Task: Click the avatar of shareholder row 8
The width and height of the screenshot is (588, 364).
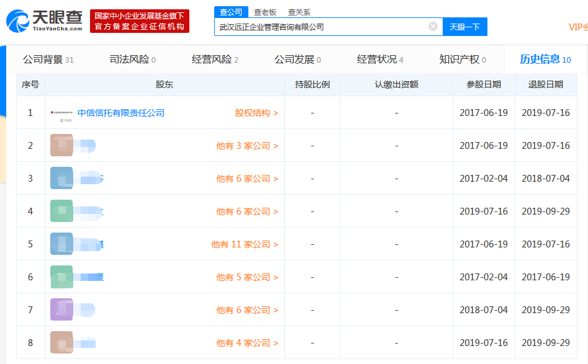Action: click(x=61, y=343)
